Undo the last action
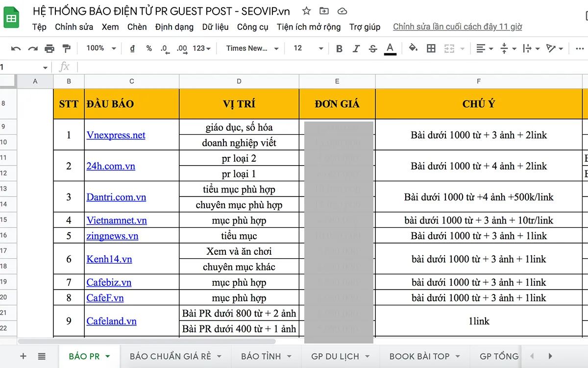588x368 pixels. point(16,49)
